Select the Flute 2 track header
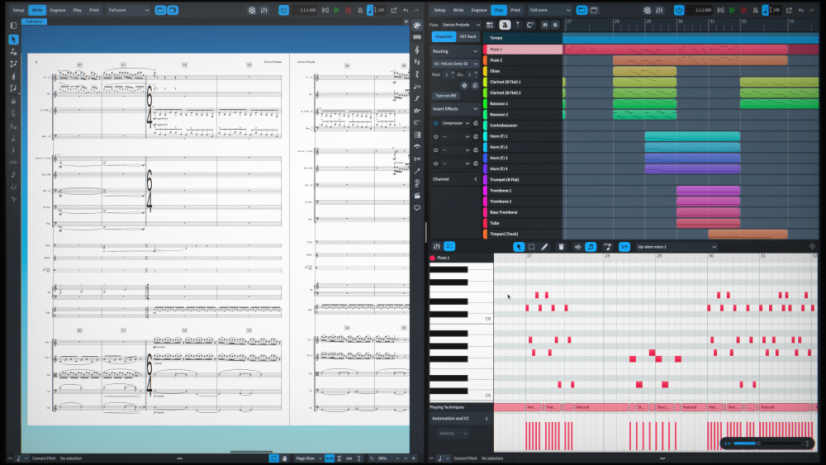 523,60
